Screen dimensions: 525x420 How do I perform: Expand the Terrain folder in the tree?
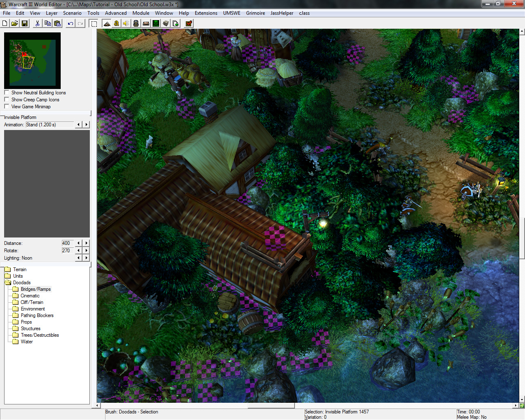click(16, 269)
